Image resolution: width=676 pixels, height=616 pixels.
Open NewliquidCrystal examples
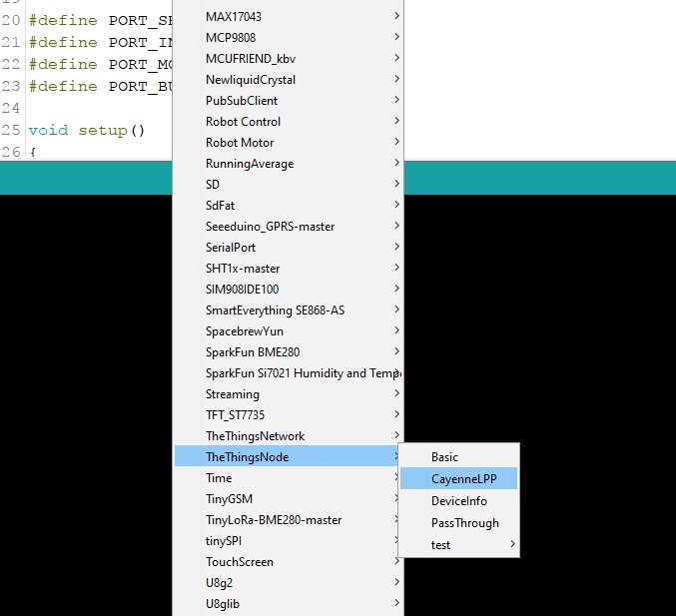pyautogui.click(x=288, y=79)
